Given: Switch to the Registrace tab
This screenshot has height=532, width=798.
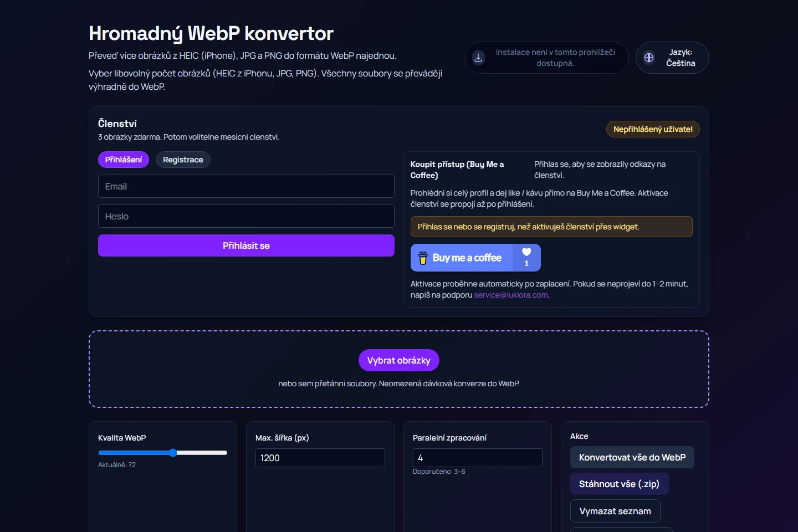Looking at the screenshot, I should click(x=183, y=160).
